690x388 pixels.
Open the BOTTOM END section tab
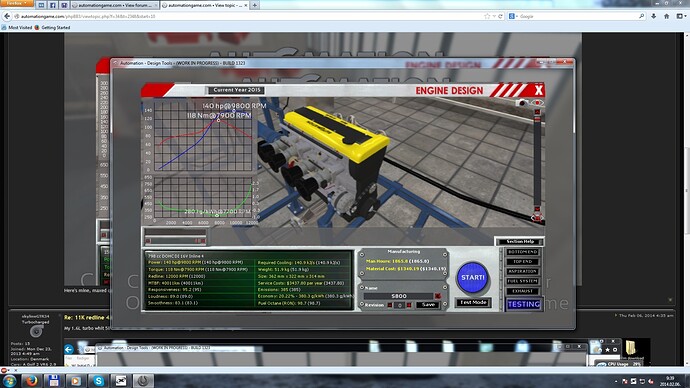coord(522,252)
